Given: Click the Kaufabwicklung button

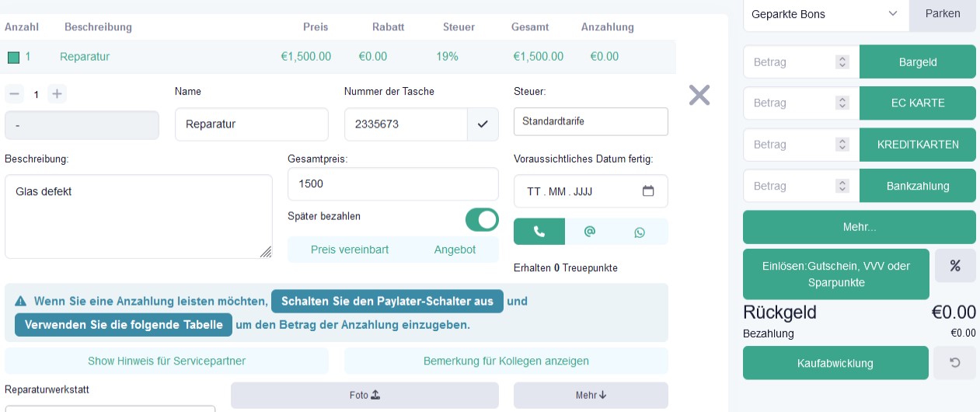Looking at the screenshot, I should 835,363.
